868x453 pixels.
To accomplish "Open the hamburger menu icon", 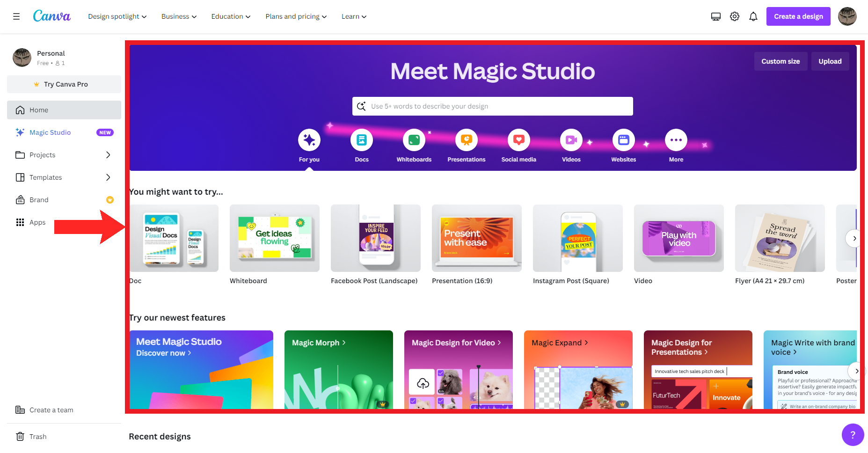I will [16, 16].
